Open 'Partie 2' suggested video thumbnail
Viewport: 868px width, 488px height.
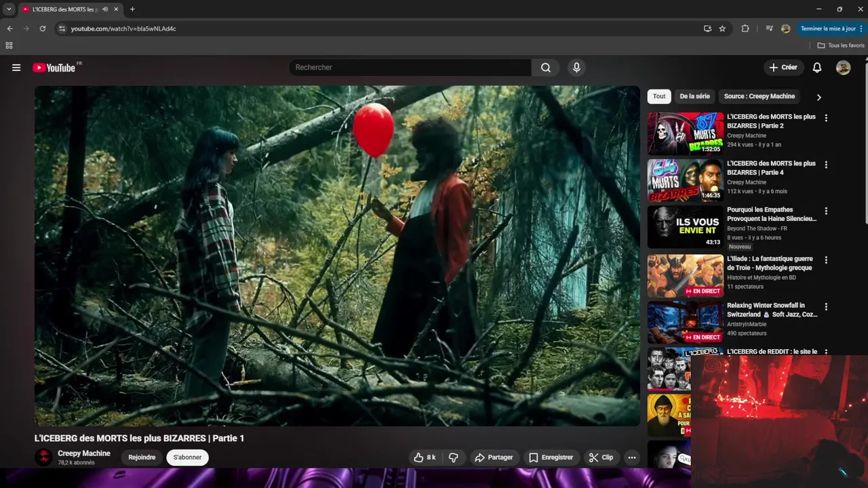[x=686, y=134]
